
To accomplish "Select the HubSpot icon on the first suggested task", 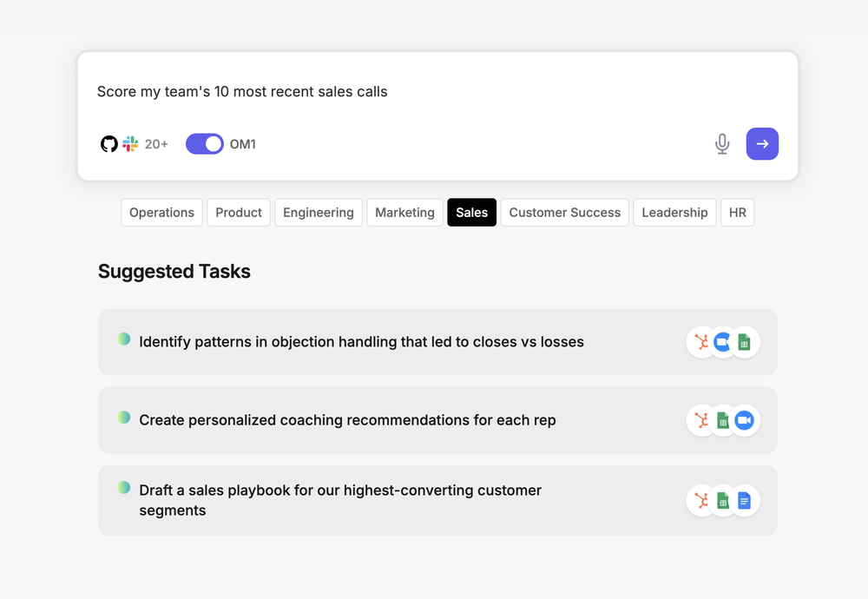I will coord(702,342).
